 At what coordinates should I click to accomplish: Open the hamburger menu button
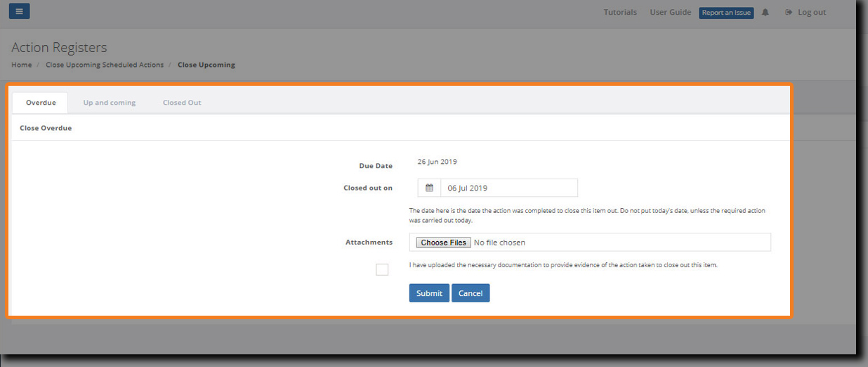19,11
